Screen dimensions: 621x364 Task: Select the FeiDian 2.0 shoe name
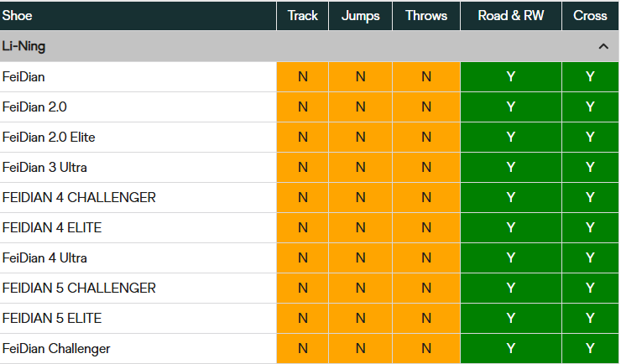click(34, 107)
